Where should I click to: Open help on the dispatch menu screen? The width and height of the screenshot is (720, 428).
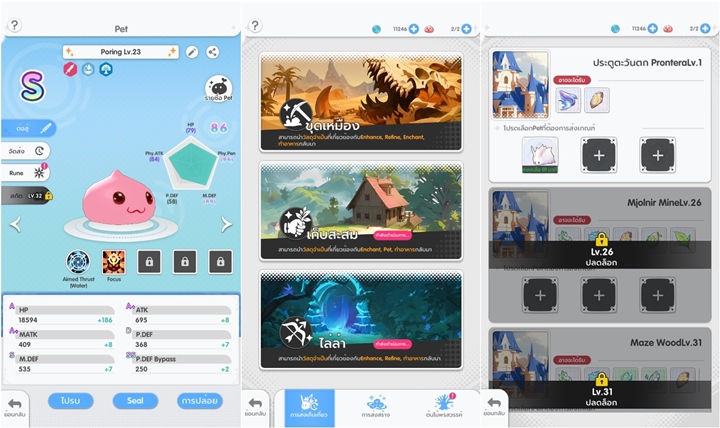point(255,25)
